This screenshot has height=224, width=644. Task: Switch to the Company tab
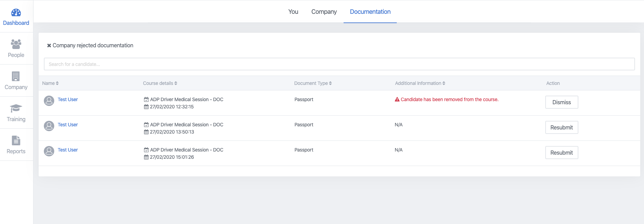(x=324, y=12)
